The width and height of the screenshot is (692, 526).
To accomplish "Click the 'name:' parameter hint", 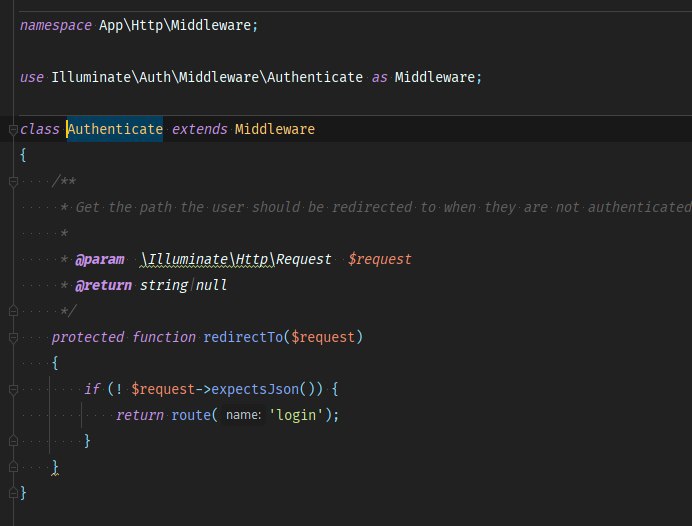I will pos(243,415).
